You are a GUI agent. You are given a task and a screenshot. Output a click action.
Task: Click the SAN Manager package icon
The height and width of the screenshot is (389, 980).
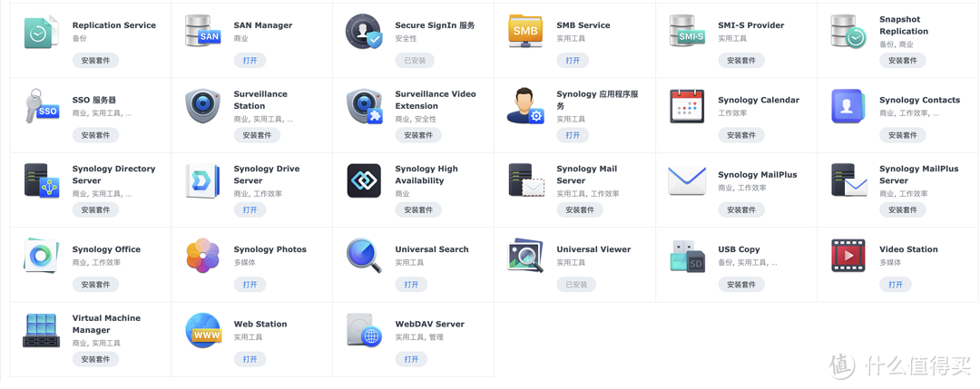click(202, 31)
